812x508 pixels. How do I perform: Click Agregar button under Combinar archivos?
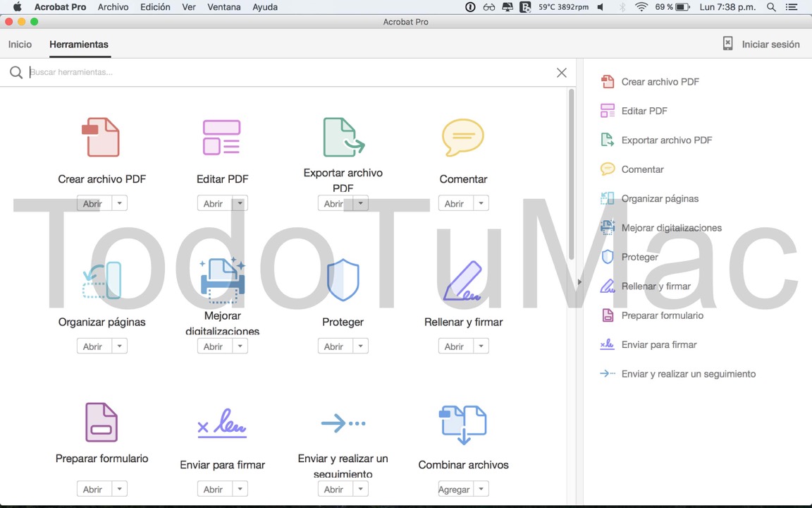click(x=456, y=489)
